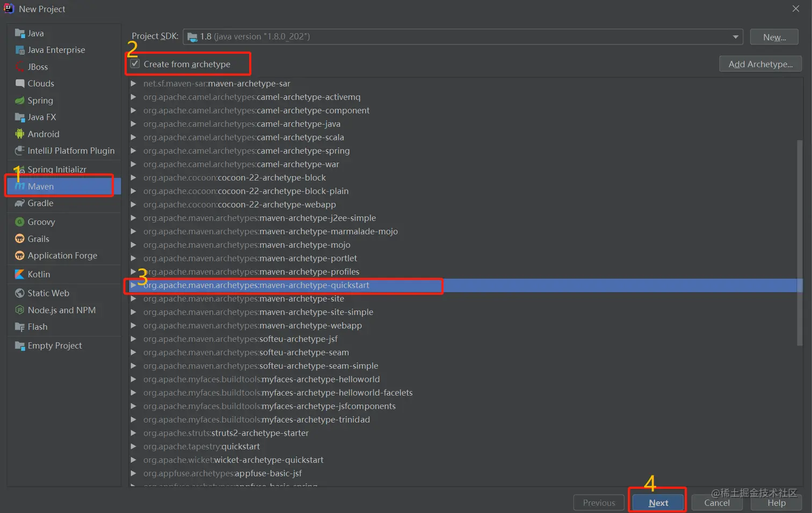The width and height of the screenshot is (812, 513).
Task: Toggle the Create from archetype checkbox
Action: [x=135, y=63]
